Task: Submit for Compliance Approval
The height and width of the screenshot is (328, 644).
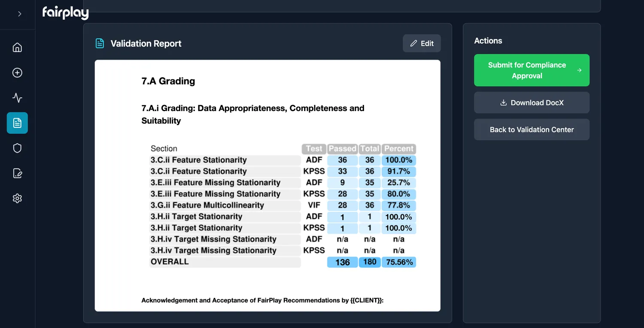Action: tap(532, 70)
